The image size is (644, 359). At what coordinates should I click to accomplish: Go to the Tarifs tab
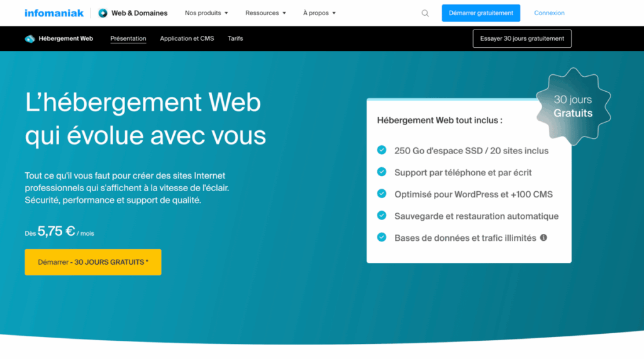point(235,38)
